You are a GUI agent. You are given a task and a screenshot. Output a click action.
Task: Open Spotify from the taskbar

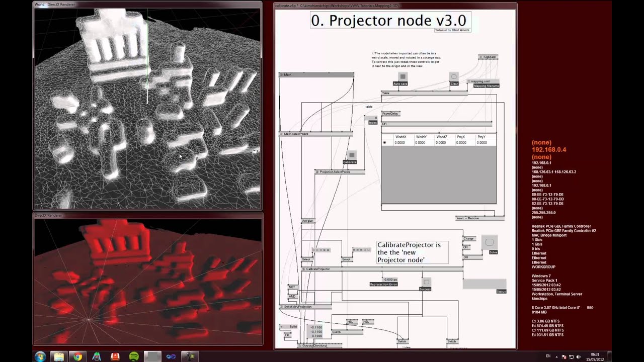(134, 356)
